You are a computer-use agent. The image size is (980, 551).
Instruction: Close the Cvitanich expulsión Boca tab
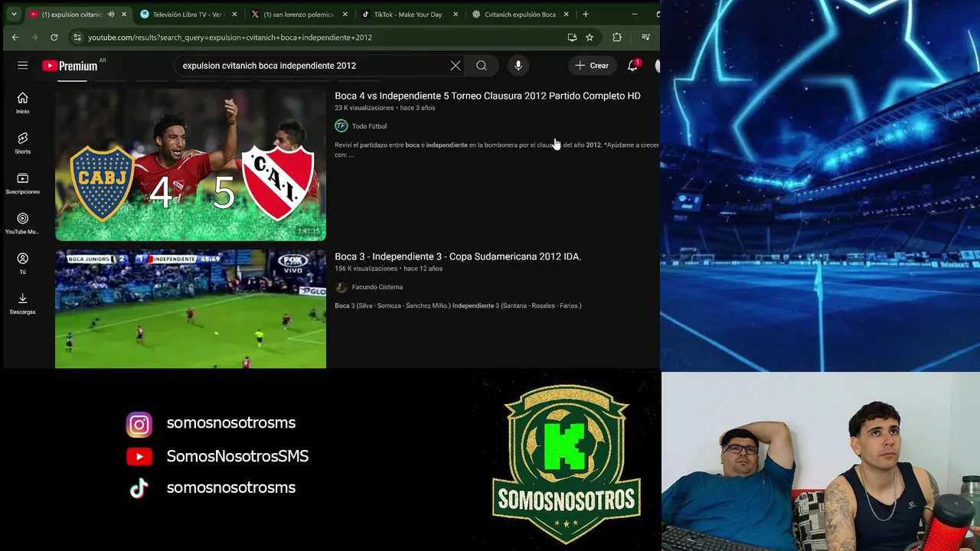click(x=567, y=14)
